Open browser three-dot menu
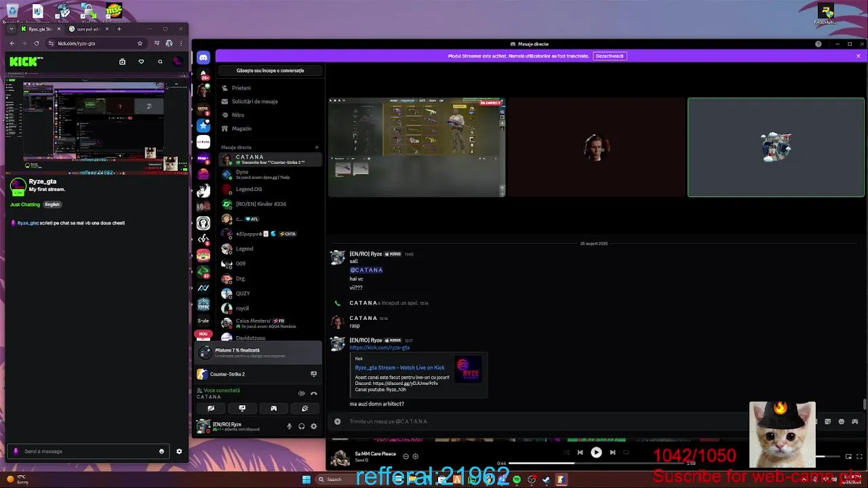This screenshot has height=488, width=868. tap(180, 43)
